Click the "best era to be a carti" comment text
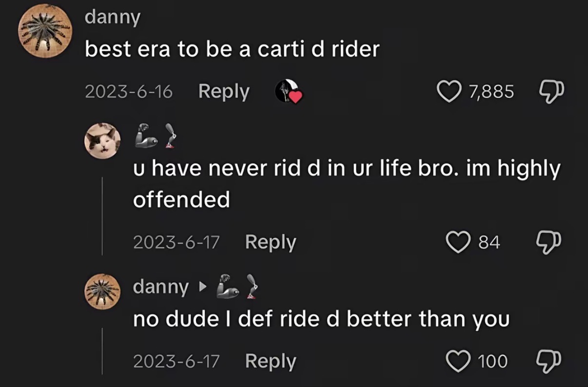This screenshot has height=387, width=588. (x=232, y=49)
